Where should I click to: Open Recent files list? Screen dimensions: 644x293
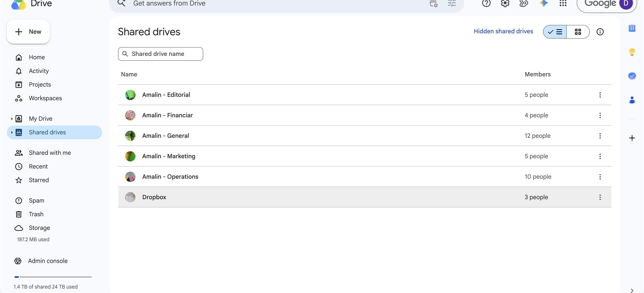[55, 167]
